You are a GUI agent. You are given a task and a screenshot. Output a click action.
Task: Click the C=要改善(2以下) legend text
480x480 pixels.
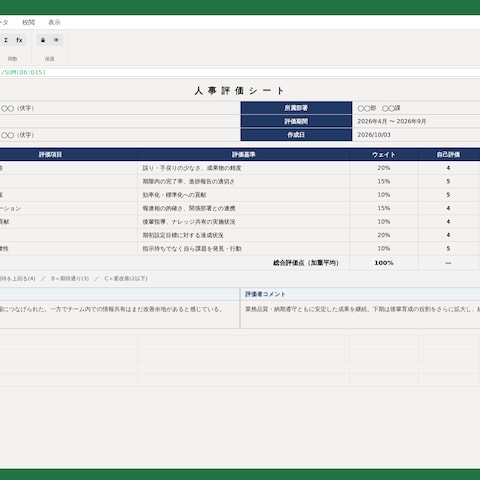click(126, 279)
